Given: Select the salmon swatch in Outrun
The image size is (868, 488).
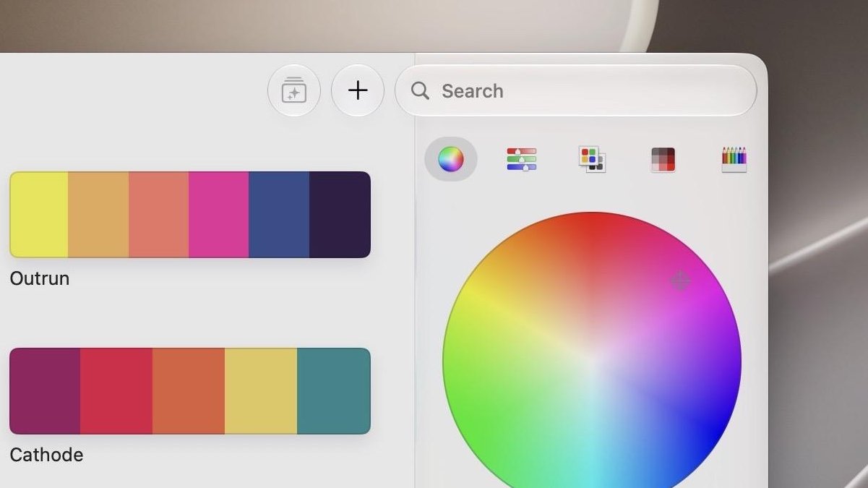Looking at the screenshot, I should (159, 215).
